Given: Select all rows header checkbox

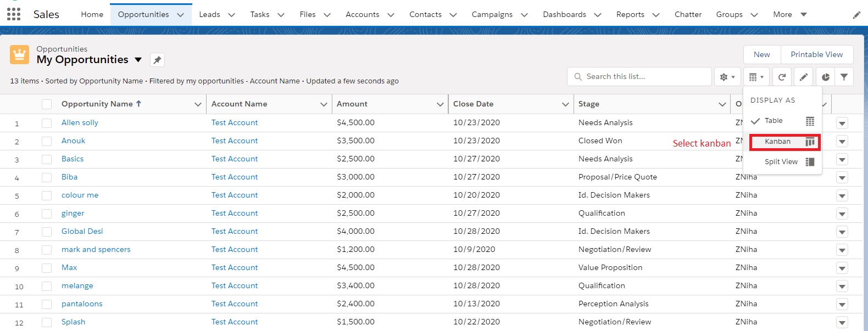Looking at the screenshot, I should coord(47,104).
